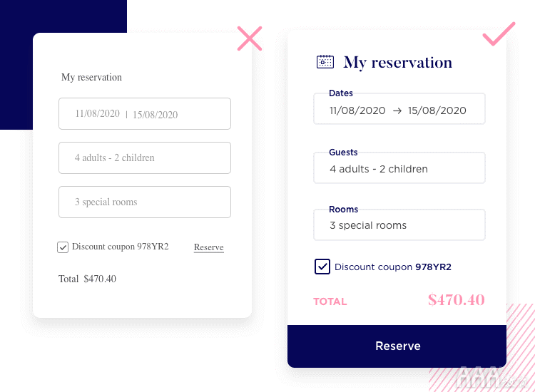Click the navy Reserve button
The image size is (535, 392).
coord(397,346)
